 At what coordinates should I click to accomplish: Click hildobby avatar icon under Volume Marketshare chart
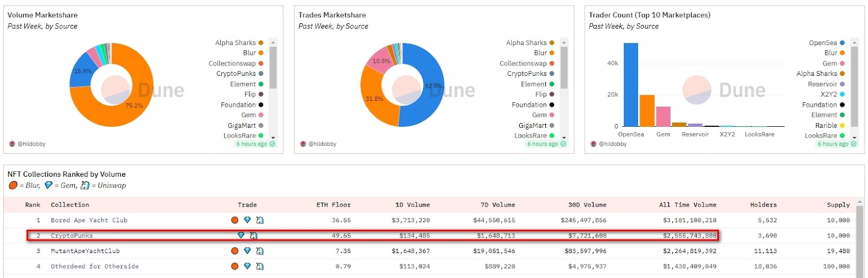pyautogui.click(x=12, y=144)
